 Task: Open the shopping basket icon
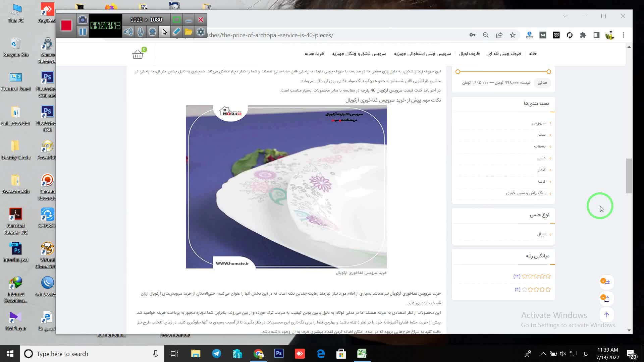[138, 54]
